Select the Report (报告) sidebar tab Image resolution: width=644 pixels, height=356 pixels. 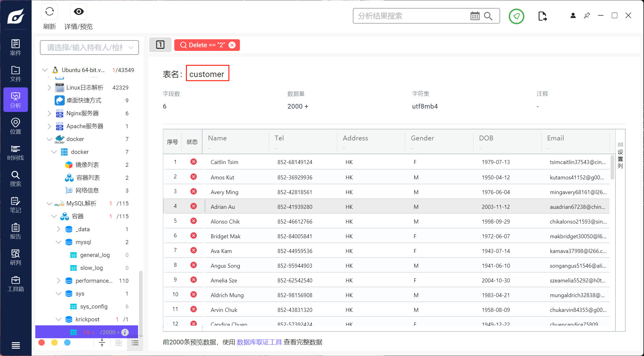(x=15, y=231)
